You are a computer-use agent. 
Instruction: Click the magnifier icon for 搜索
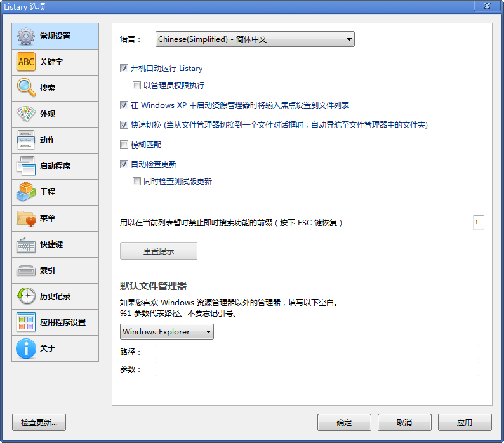pos(26,88)
